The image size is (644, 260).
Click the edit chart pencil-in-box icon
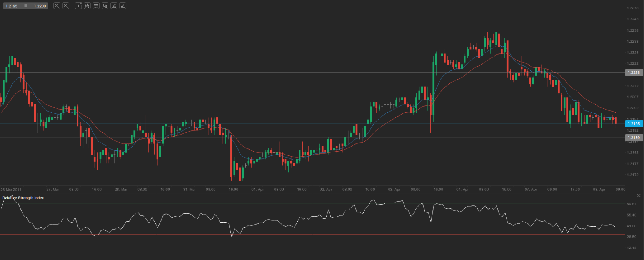point(114,6)
